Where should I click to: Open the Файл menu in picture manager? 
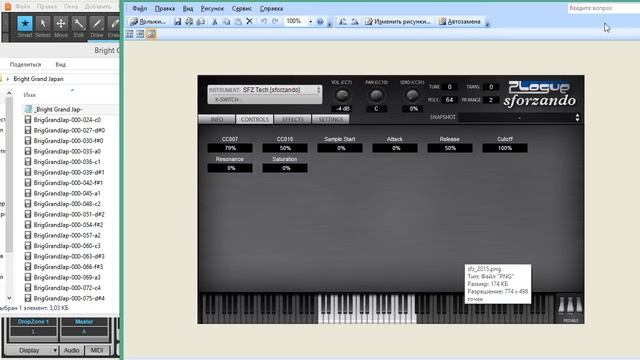(140, 9)
